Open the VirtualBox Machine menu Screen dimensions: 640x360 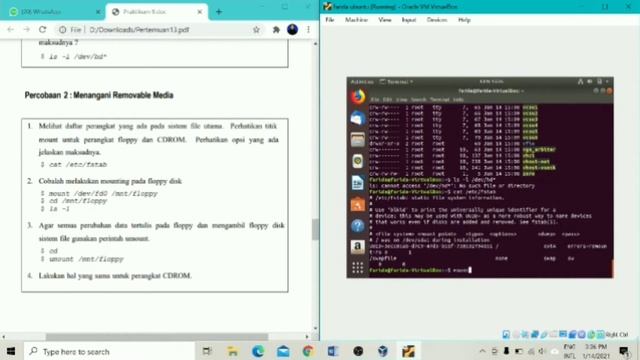[356, 20]
